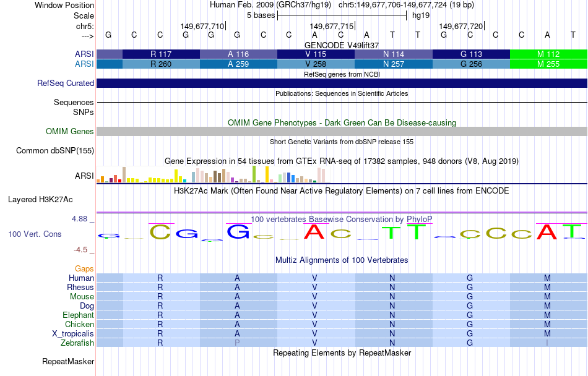
Task: Click the Gaps label in Multiz track
Action: 84,268
